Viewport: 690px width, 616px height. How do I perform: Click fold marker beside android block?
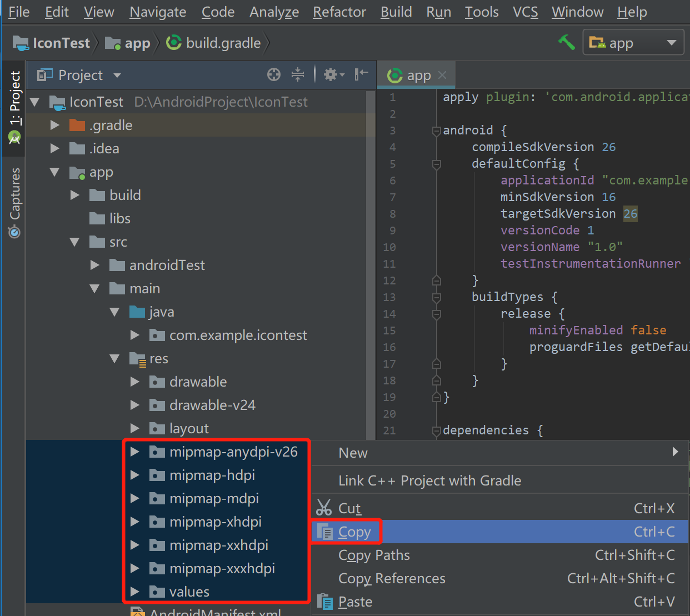coord(437,131)
